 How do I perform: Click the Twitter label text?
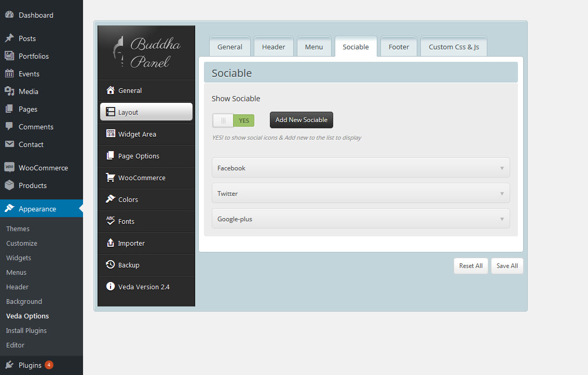(227, 194)
